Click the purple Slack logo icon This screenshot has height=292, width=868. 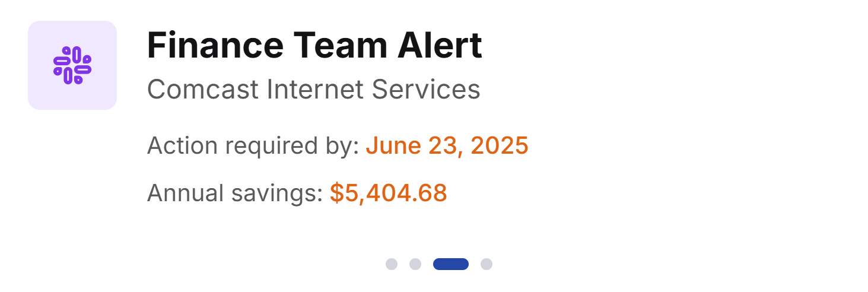tap(72, 65)
